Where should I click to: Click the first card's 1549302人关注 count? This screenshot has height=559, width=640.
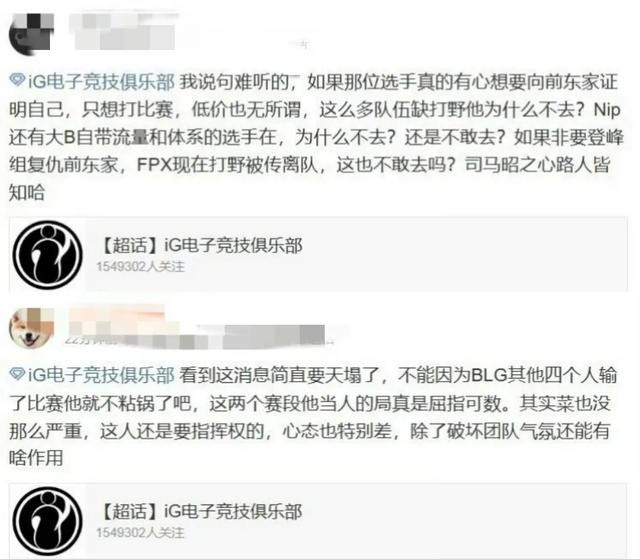[140, 267]
